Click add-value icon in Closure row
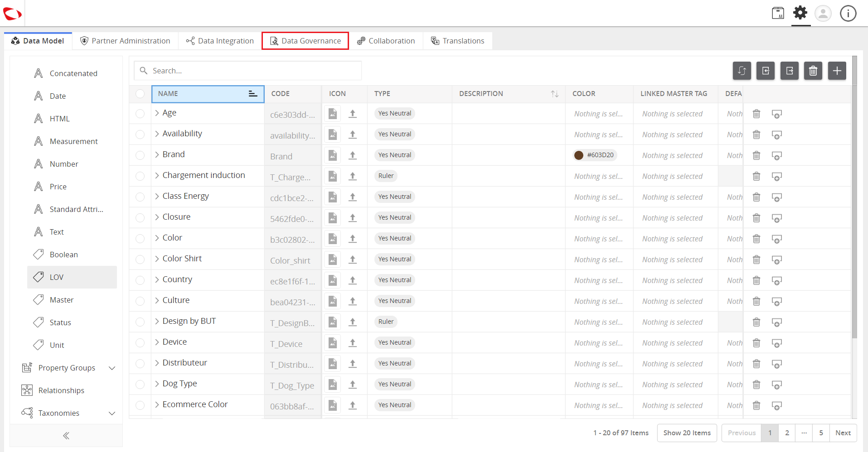 [776, 218]
